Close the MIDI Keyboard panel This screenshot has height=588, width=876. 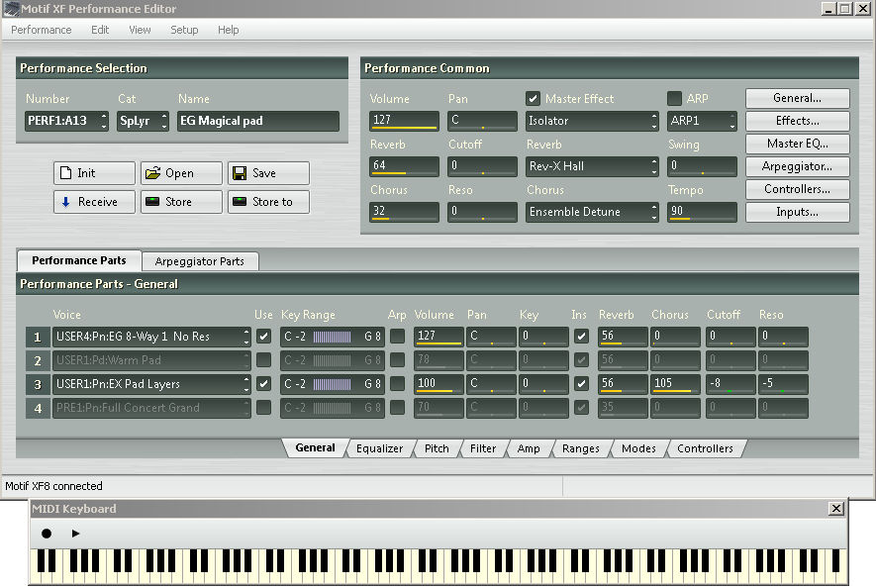tap(835, 508)
